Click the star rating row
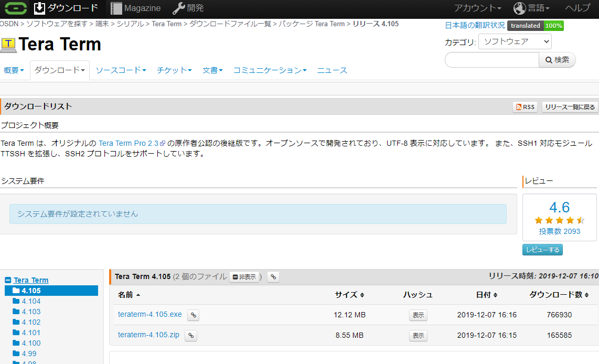 [559, 220]
